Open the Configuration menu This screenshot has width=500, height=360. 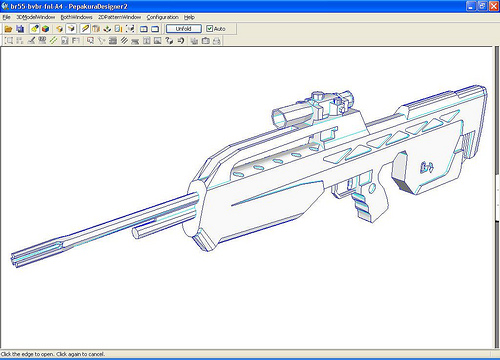[163, 17]
